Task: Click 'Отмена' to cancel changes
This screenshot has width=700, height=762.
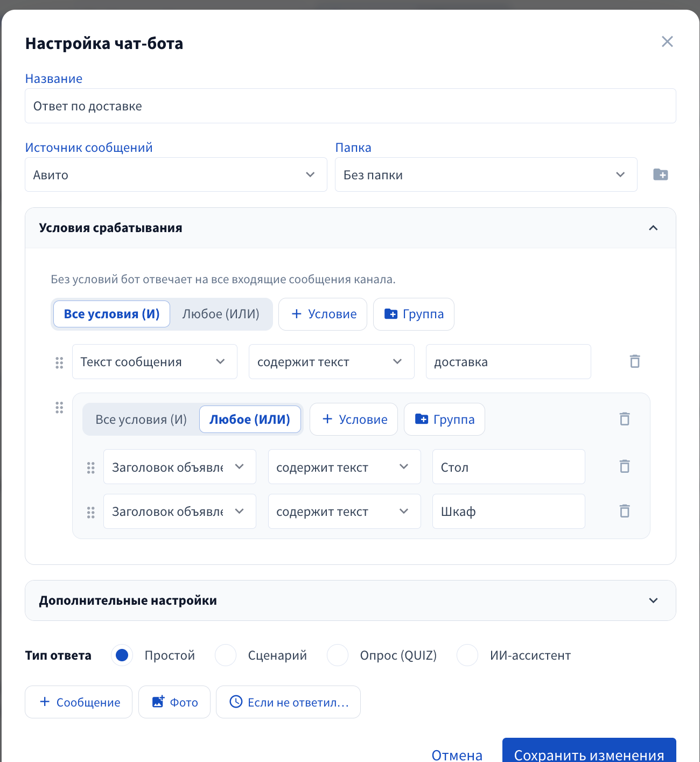Action: 457,755
